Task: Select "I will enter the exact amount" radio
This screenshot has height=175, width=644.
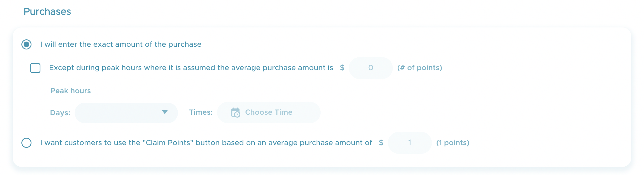Action: 27,44
